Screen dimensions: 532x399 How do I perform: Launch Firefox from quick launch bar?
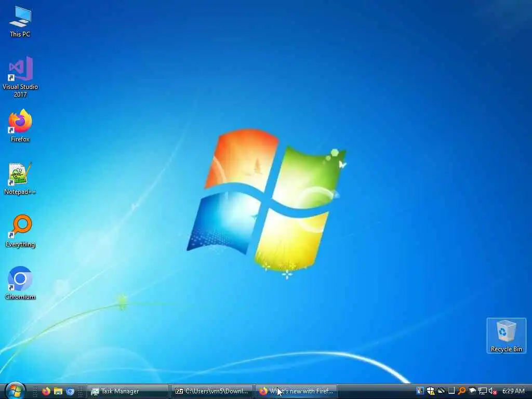(x=46, y=391)
